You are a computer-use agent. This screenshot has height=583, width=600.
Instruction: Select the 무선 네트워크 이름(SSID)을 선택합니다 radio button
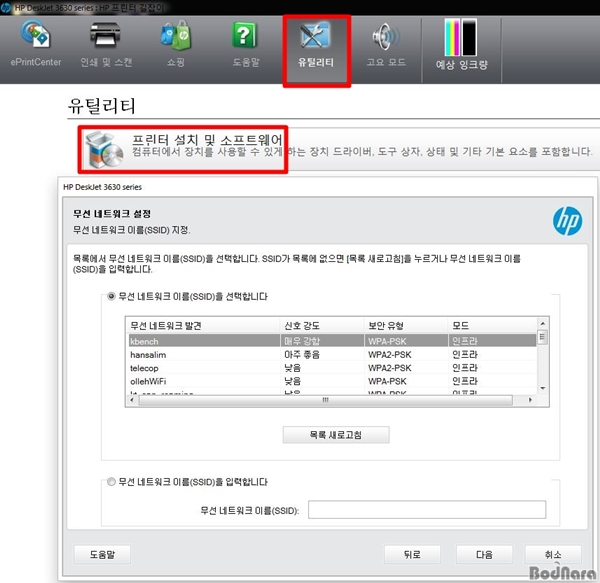click(111, 296)
